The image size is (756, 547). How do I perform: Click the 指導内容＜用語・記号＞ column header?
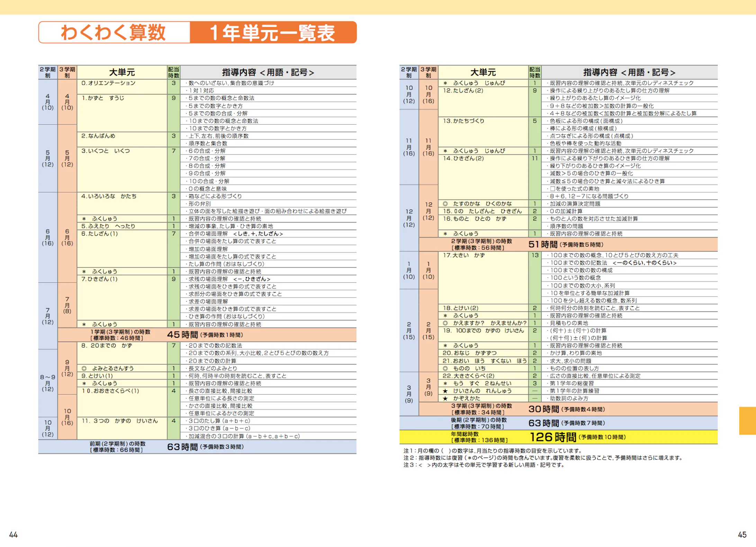pos(268,72)
